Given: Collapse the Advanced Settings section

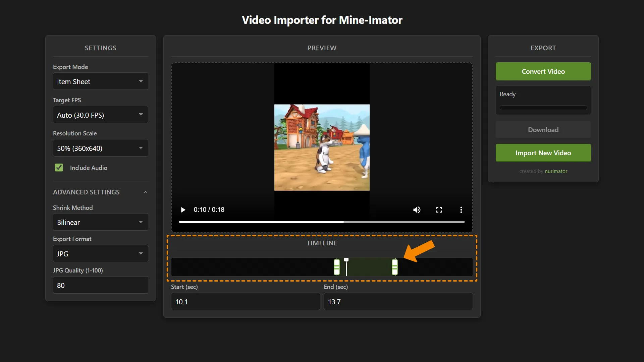Looking at the screenshot, I should pyautogui.click(x=100, y=192).
